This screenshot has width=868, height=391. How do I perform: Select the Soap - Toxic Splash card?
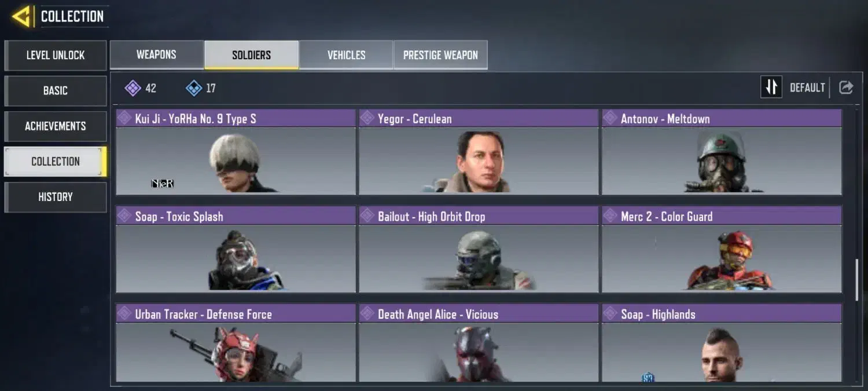pyautogui.click(x=236, y=250)
